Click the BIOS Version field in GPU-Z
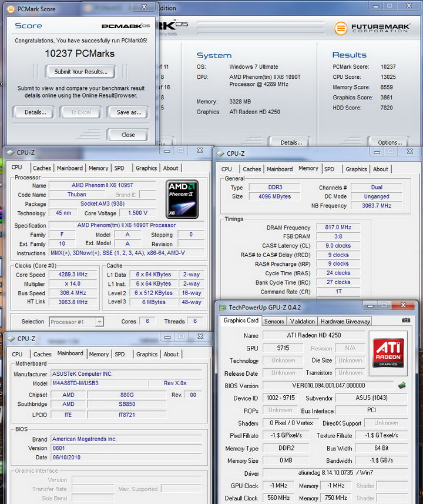423x504 pixels. point(328,385)
